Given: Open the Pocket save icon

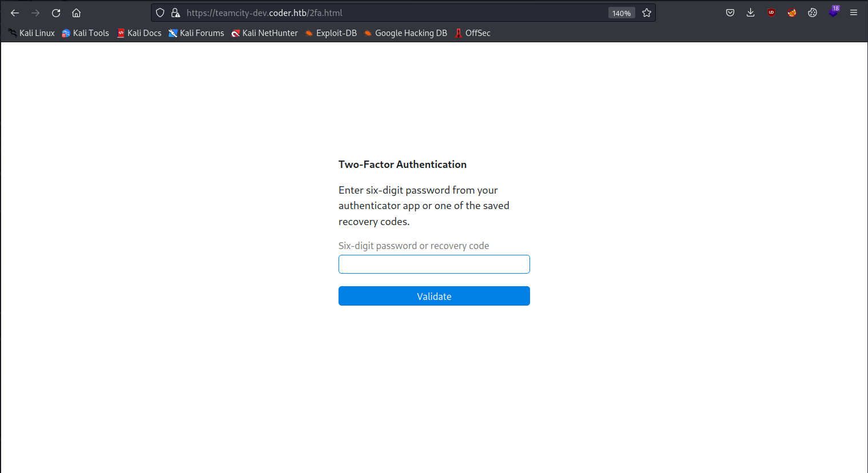Looking at the screenshot, I should pyautogui.click(x=730, y=13).
